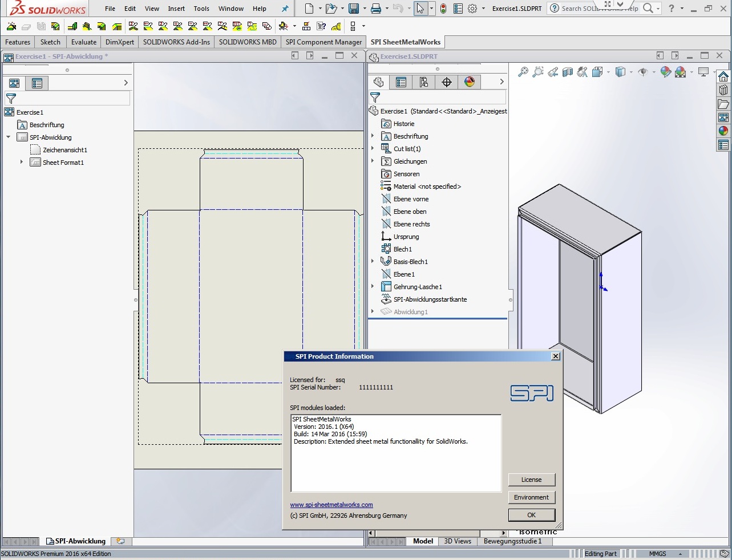
Task: Open the Options gear icon
Action: click(472, 9)
